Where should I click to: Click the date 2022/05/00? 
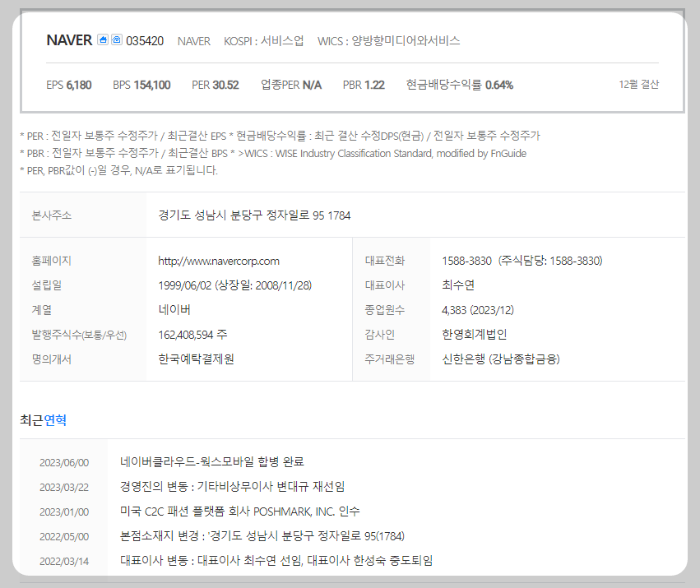[64, 536]
